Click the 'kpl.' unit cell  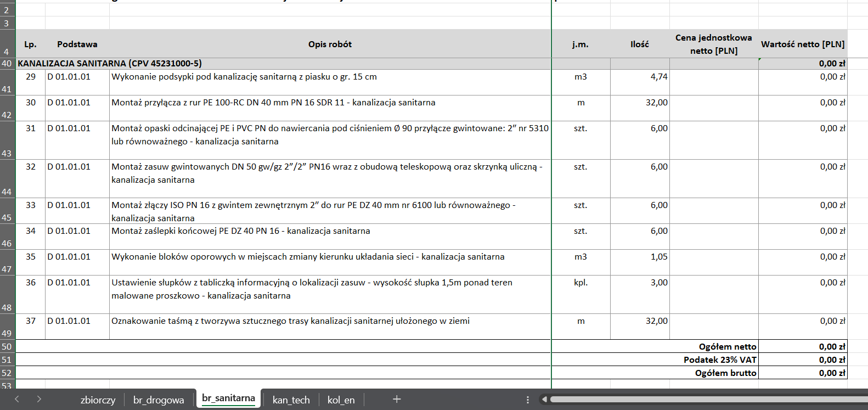tap(580, 294)
